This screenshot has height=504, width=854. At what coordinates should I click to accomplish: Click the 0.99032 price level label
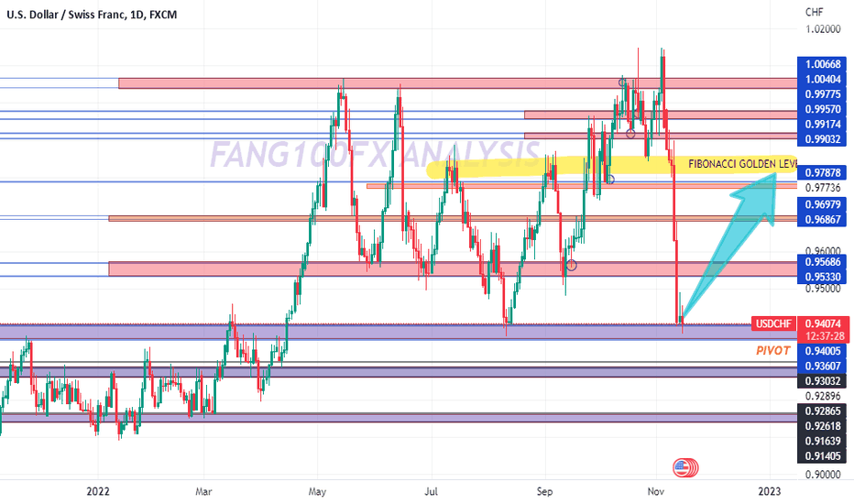click(823, 139)
